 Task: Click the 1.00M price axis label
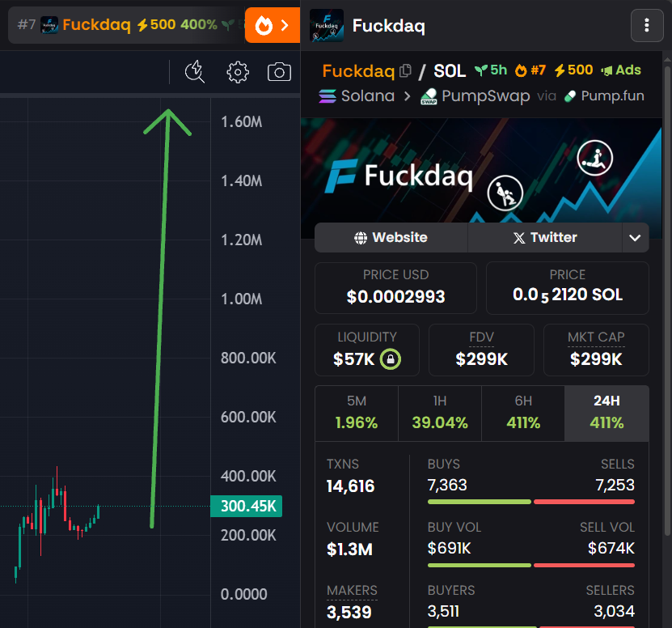[241, 299]
